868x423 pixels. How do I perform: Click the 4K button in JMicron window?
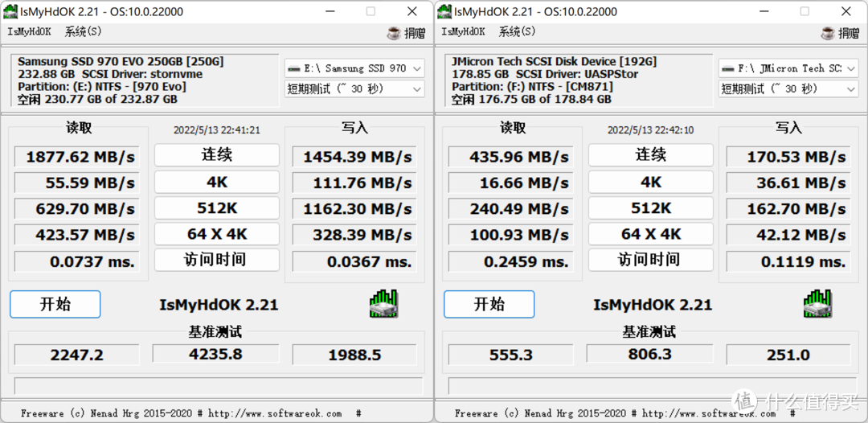(651, 182)
